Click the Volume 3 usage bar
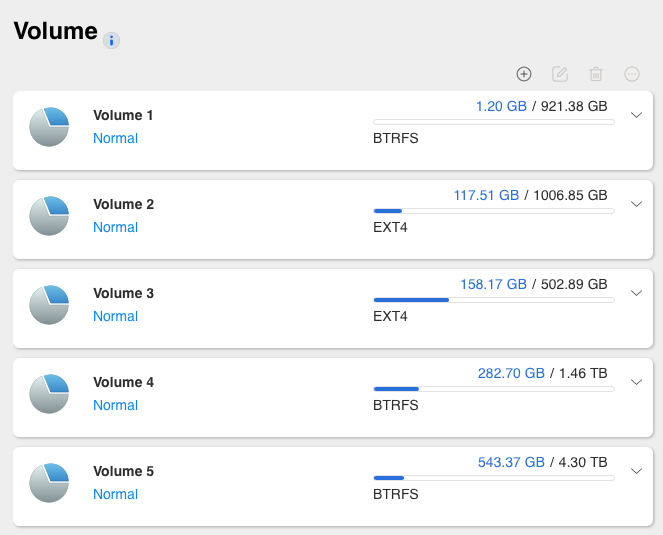This screenshot has height=535, width=663. pos(494,300)
